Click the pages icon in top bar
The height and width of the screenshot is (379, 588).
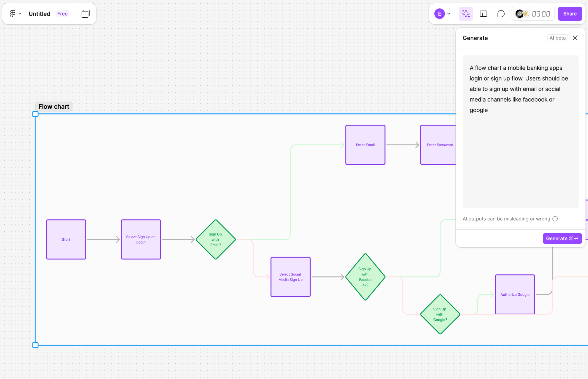[x=85, y=14]
